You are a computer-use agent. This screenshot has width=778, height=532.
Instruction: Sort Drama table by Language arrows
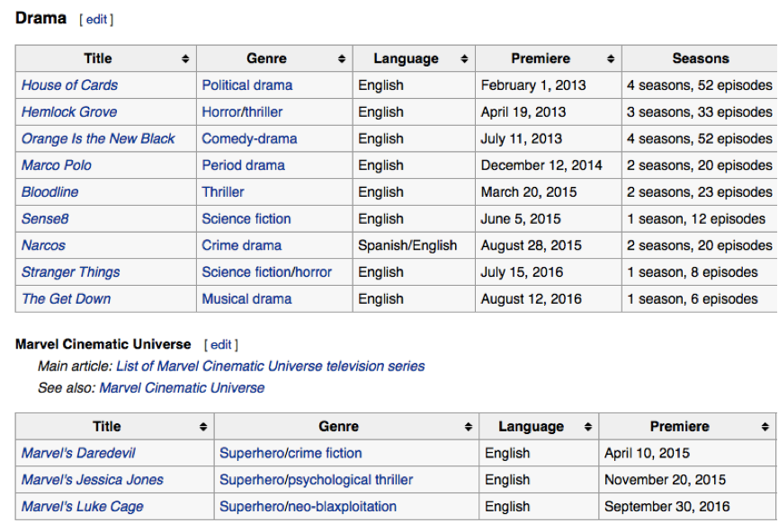[464, 59]
